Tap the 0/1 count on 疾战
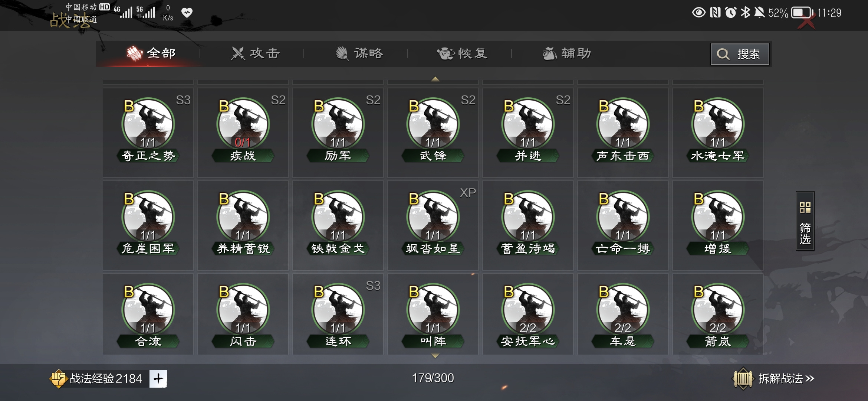This screenshot has height=401, width=868. coord(243,142)
